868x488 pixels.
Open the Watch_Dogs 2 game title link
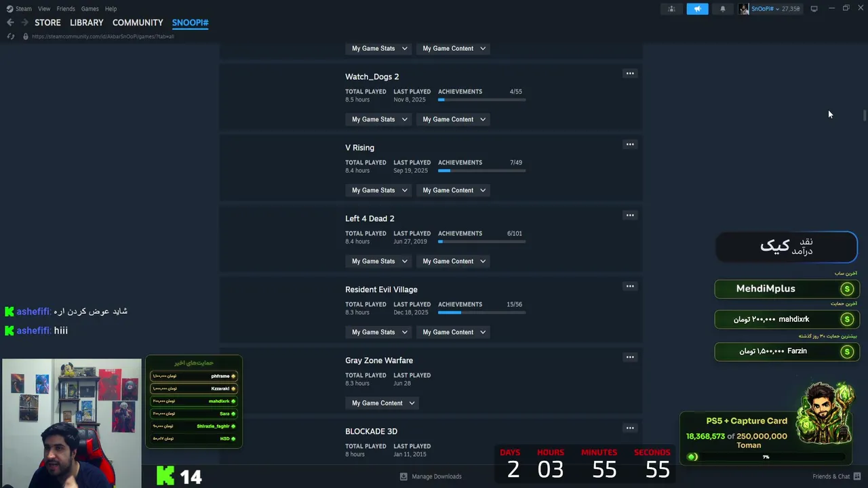click(x=372, y=77)
